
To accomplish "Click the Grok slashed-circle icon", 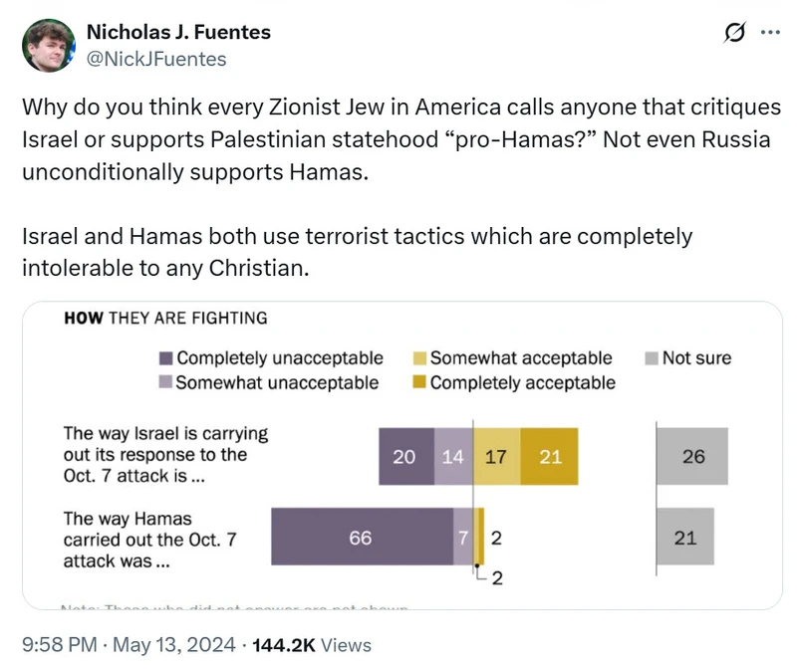I will click(x=735, y=33).
